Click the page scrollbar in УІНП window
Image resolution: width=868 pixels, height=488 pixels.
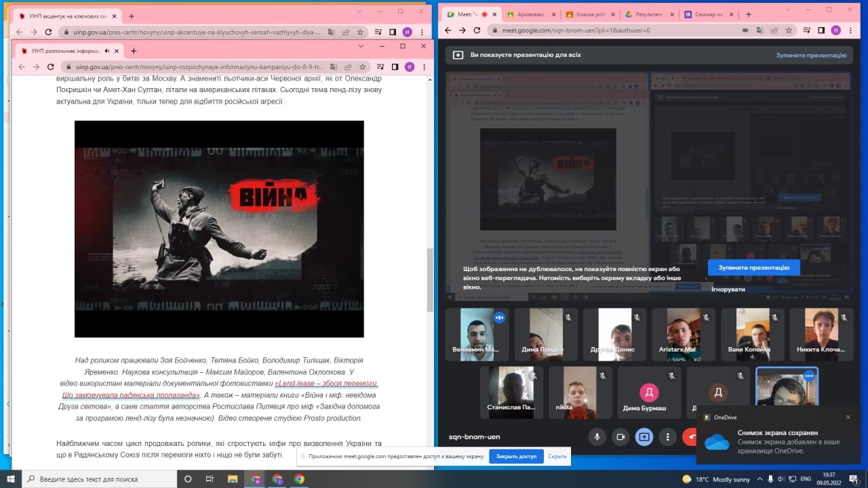pyautogui.click(x=430, y=279)
